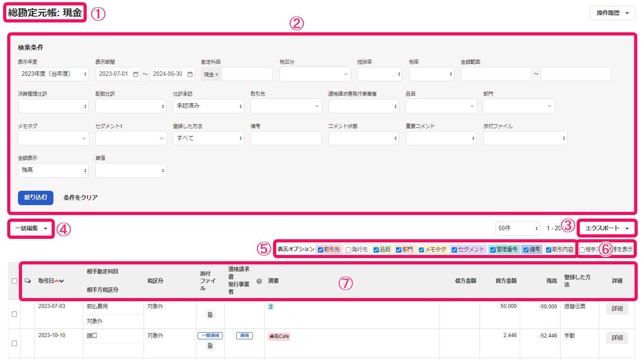Screen dimensions: 644x360
Task: Change the 50件 page size dropdown
Action: click(x=518, y=228)
